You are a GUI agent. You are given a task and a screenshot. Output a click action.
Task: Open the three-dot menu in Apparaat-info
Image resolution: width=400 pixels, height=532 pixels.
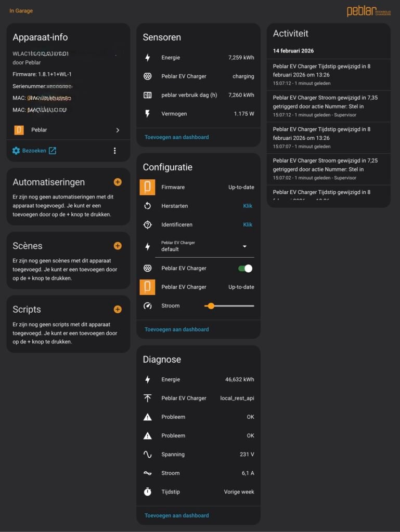115,151
